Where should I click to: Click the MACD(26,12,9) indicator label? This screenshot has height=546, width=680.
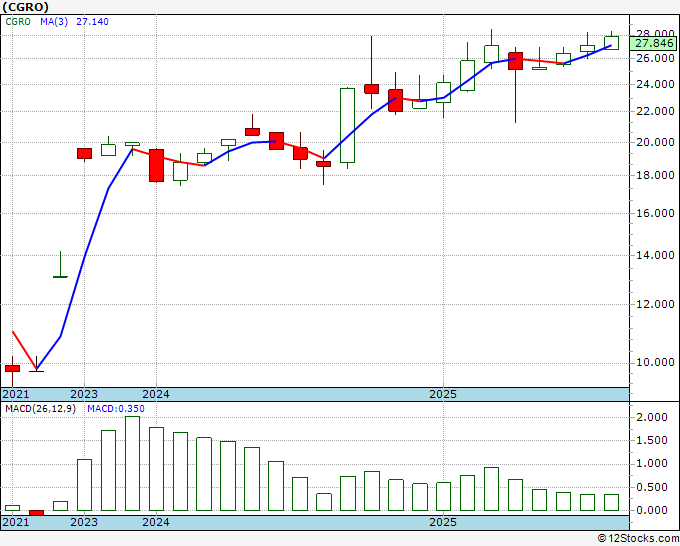coord(40,409)
